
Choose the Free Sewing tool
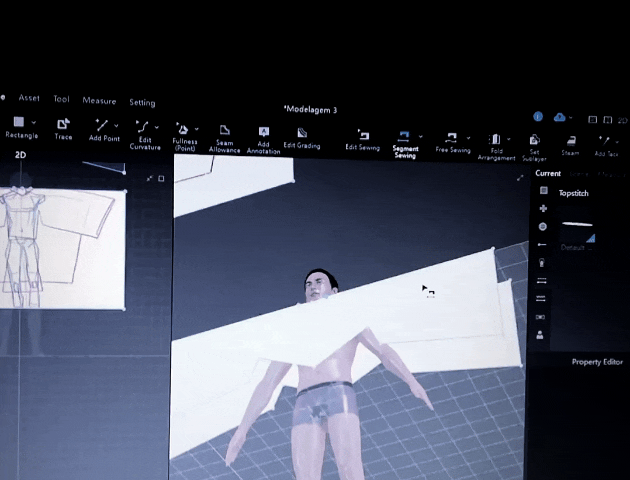(452, 143)
